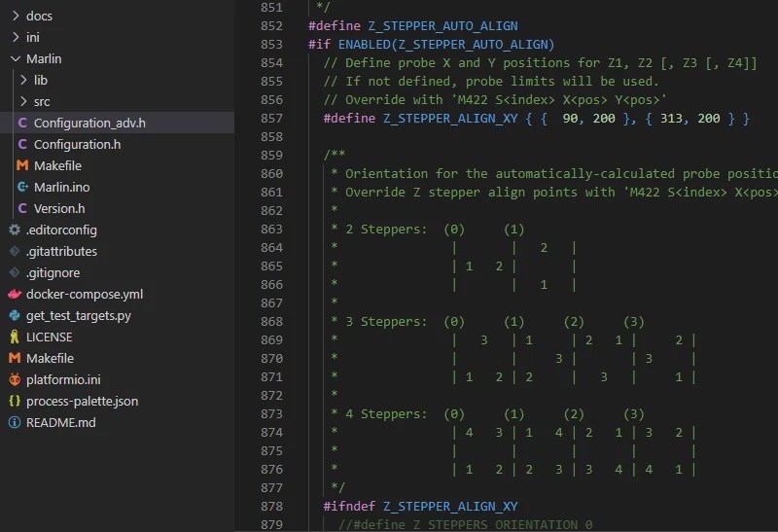
Task: Click the git icon of .gitignore
Action: pyautogui.click(x=15, y=272)
